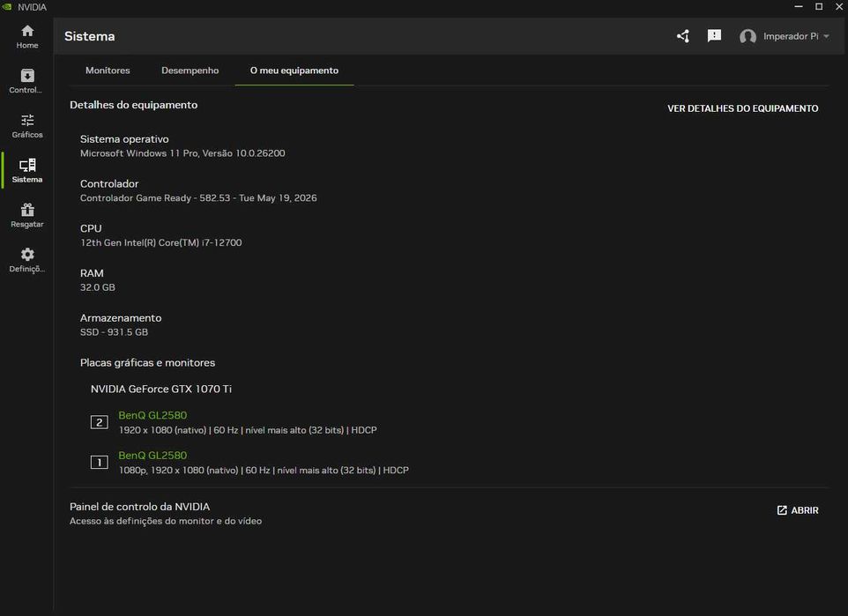The width and height of the screenshot is (848, 616).
Task: Click the 1080p monitor 1 resolution details
Action: pyautogui.click(x=264, y=471)
